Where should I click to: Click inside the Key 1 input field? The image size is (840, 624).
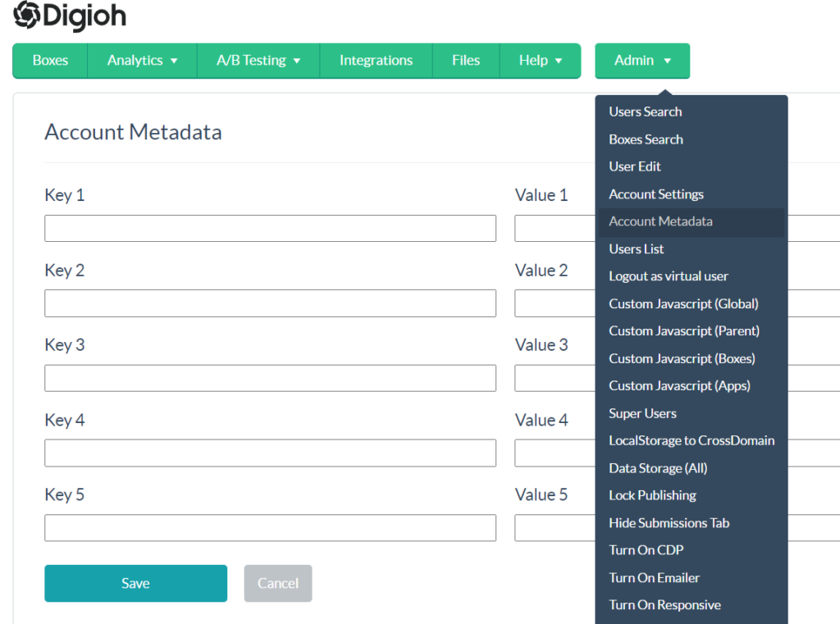[270, 228]
